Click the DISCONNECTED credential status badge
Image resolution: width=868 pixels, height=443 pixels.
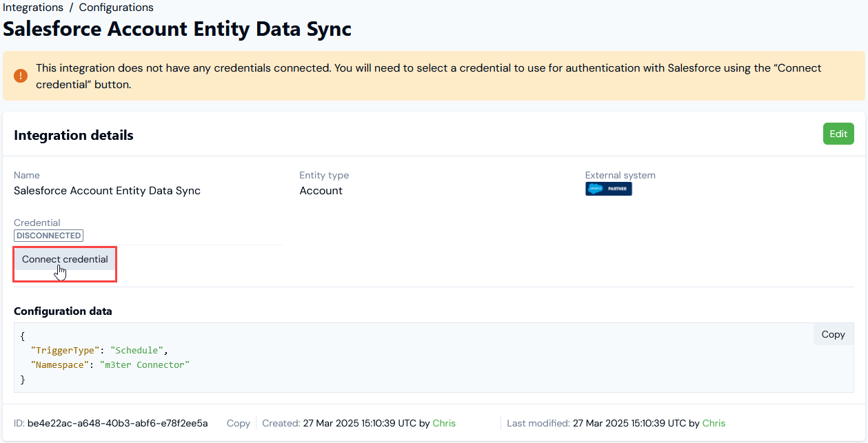coord(48,236)
